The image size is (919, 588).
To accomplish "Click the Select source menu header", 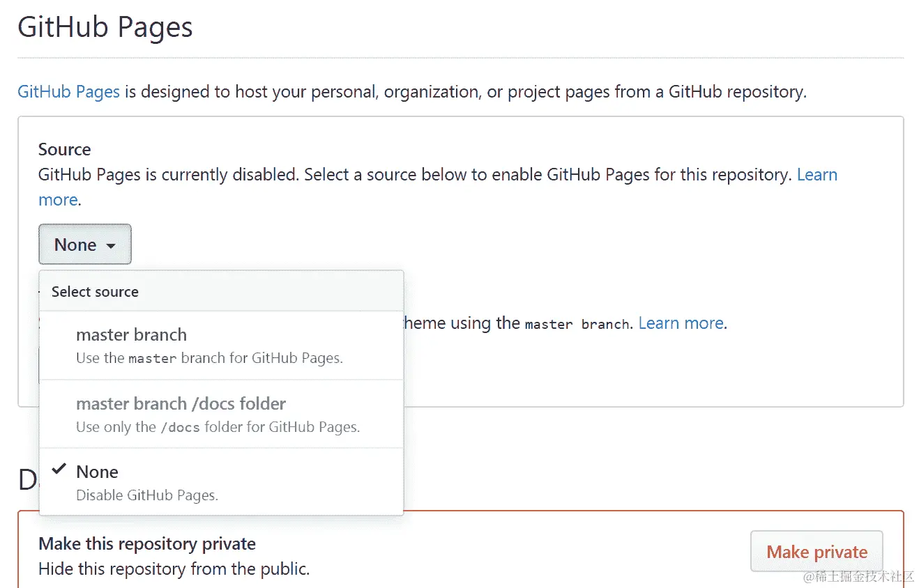I will coord(95,292).
